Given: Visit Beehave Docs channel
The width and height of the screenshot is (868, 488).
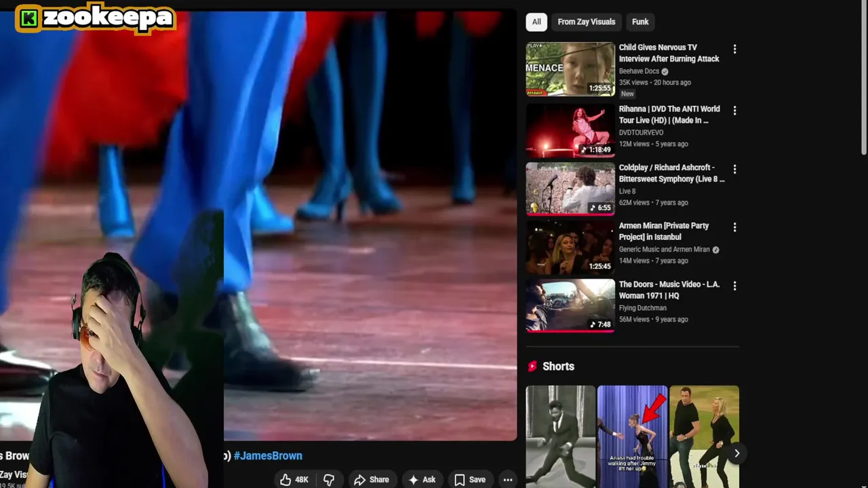Looking at the screenshot, I should tap(639, 71).
